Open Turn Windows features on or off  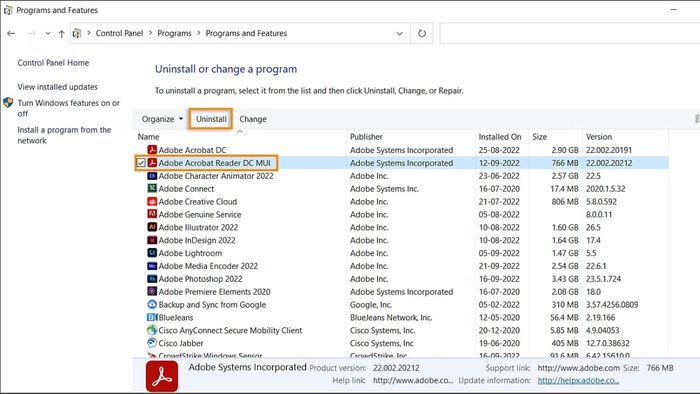point(68,108)
